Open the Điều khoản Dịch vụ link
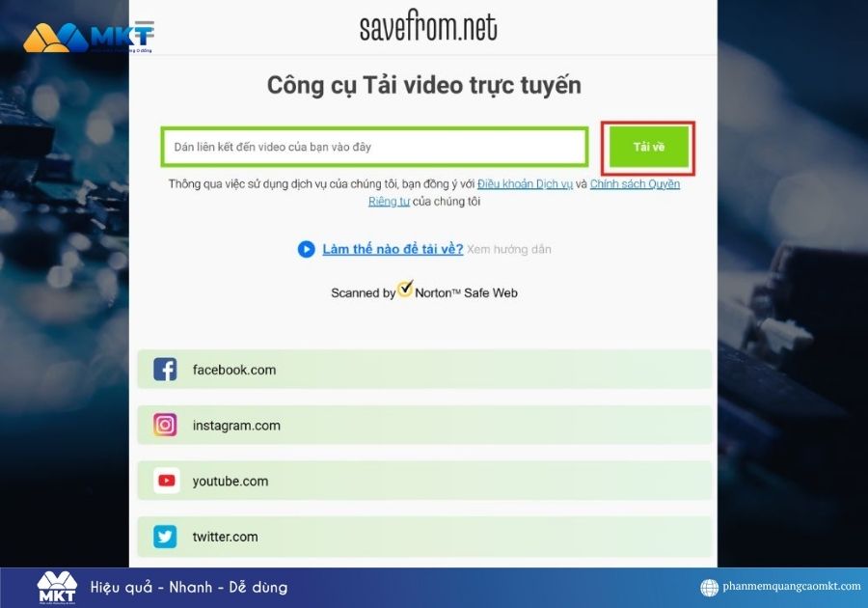This screenshot has width=868, height=608. 529,183
